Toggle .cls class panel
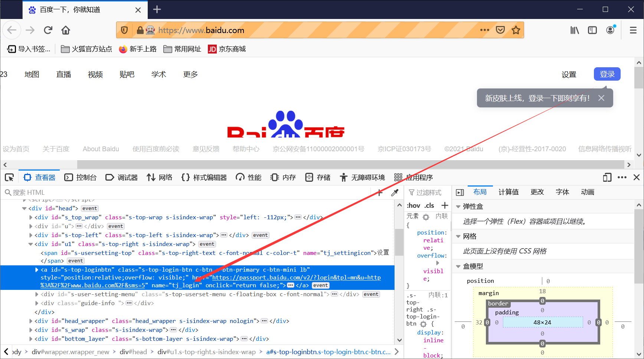The height and width of the screenshot is (359, 644). tap(429, 206)
